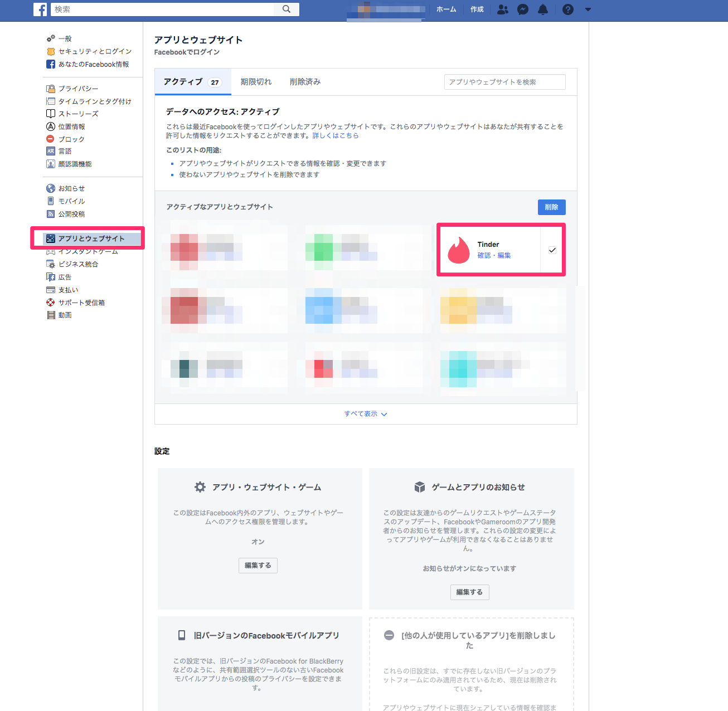Open the account dropdown arrow in top bar
The image size is (728, 711).
click(588, 9)
